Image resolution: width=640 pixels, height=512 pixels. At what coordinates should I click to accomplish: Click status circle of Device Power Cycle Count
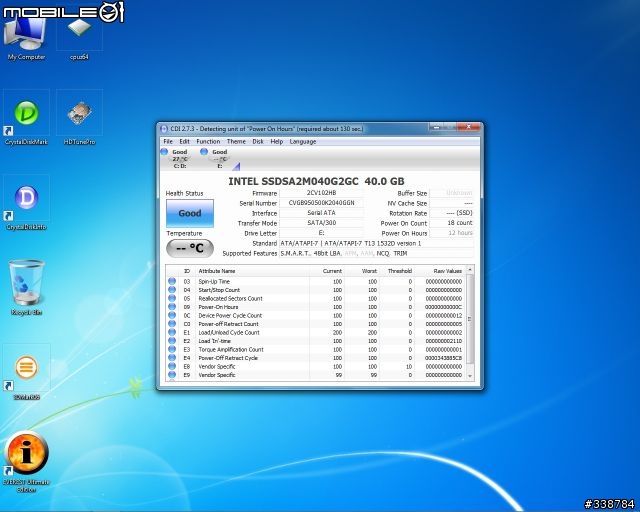click(172, 316)
